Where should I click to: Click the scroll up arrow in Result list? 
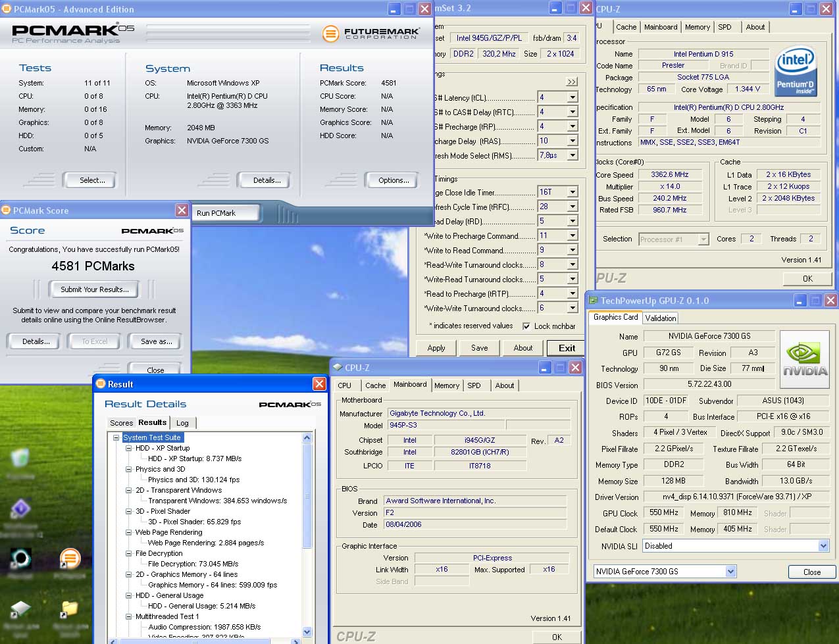click(x=307, y=437)
